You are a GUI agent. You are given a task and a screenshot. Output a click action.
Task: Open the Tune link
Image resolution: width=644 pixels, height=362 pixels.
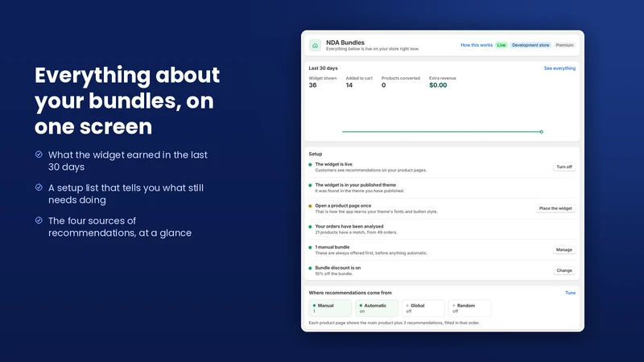(x=570, y=293)
